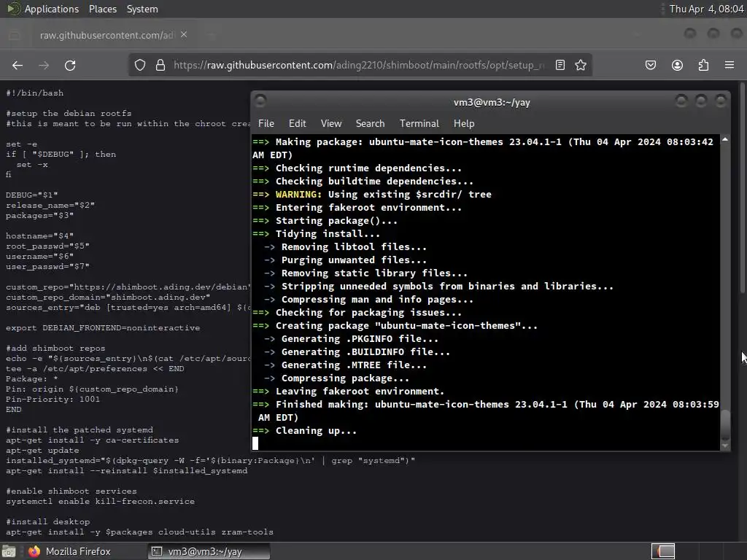This screenshot has height=560, width=747.
Task: Open terminal Help menu
Action: point(464,123)
